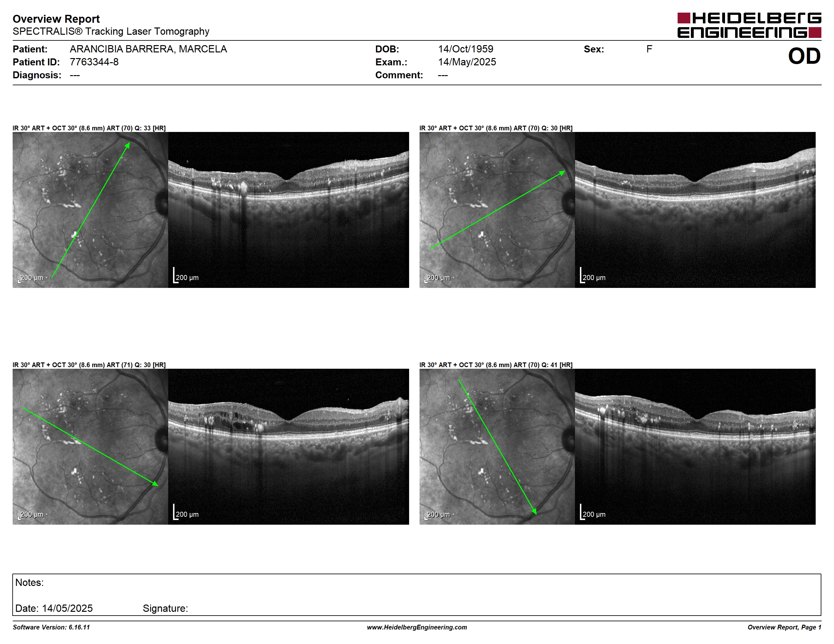
Task: Open bottom-left IR fundus image, ART (71)
Action: point(90,446)
